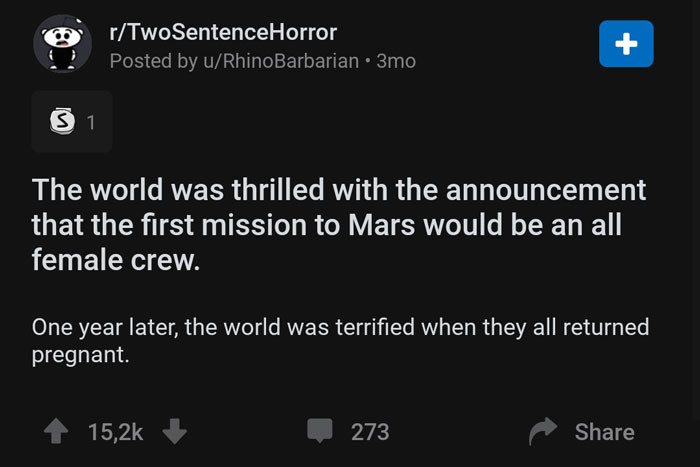Click the blue plus join button

pyautogui.click(x=626, y=44)
